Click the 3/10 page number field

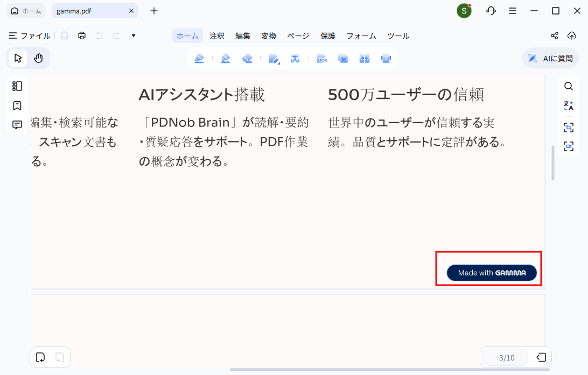506,358
